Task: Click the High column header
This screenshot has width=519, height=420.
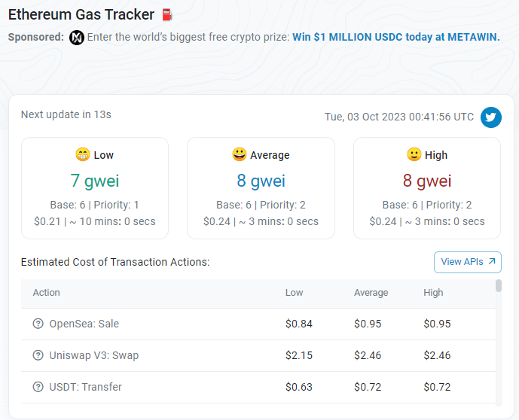Action: click(x=433, y=293)
